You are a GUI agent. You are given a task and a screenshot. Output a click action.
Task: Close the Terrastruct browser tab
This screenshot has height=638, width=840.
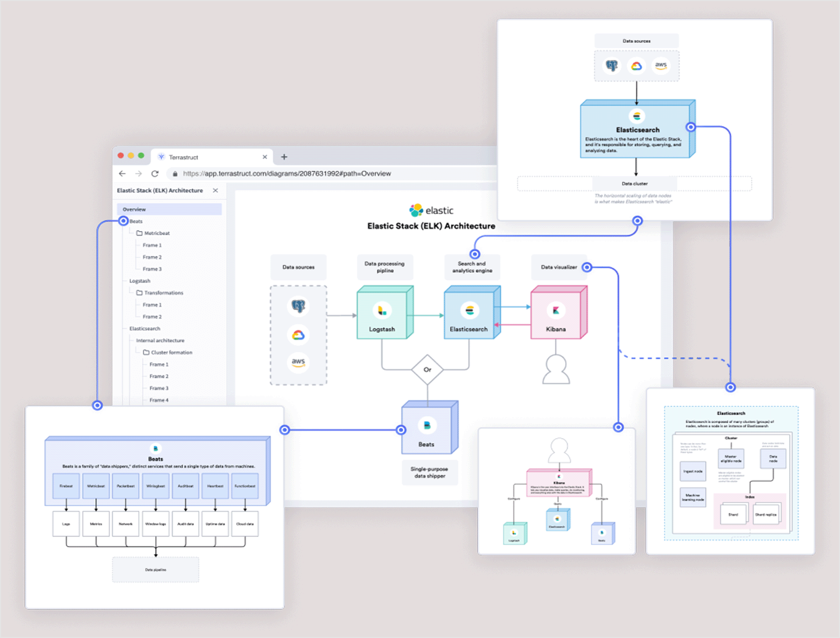[265, 157]
